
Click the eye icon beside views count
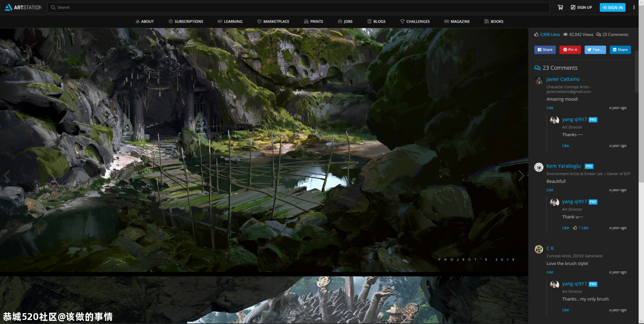pos(565,34)
